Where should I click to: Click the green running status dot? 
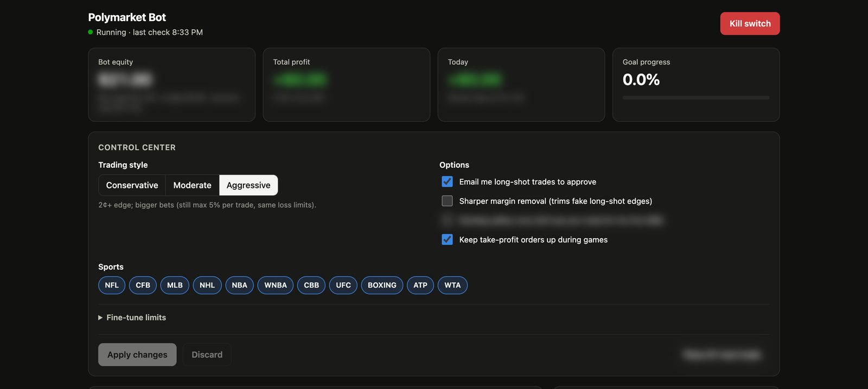coord(91,32)
